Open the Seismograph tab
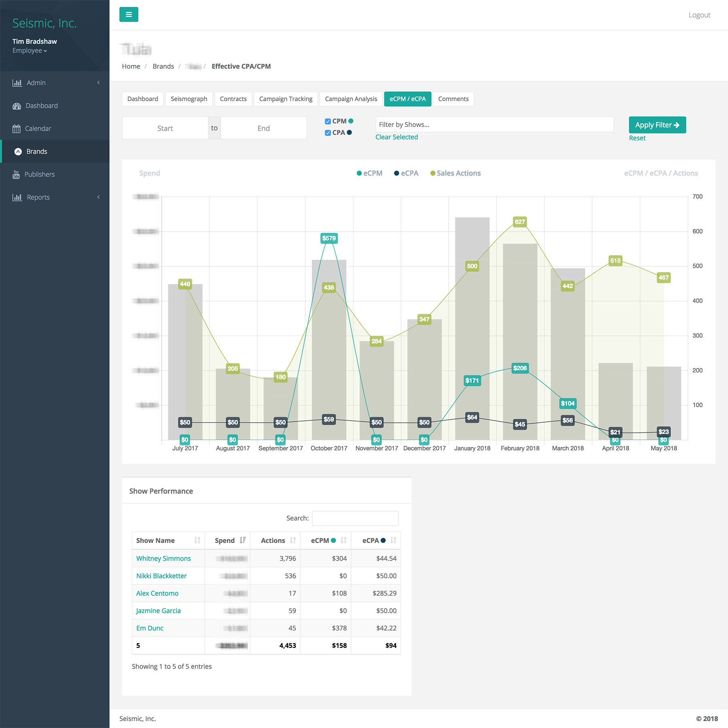The image size is (728, 728). pos(189,99)
